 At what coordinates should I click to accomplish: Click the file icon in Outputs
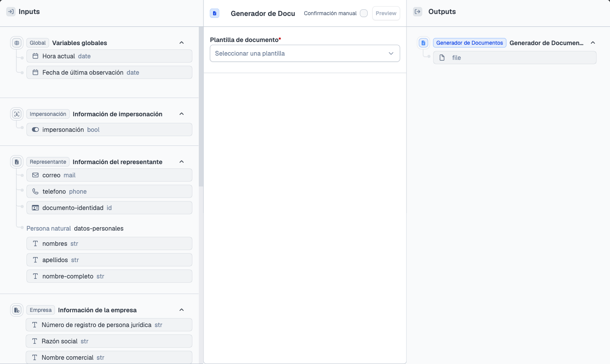pos(442,58)
